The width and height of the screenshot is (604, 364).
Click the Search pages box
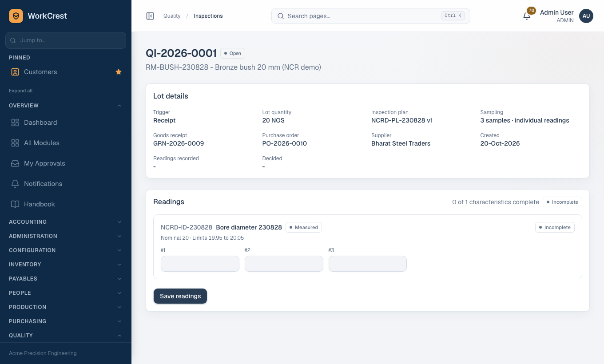(x=370, y=16)
